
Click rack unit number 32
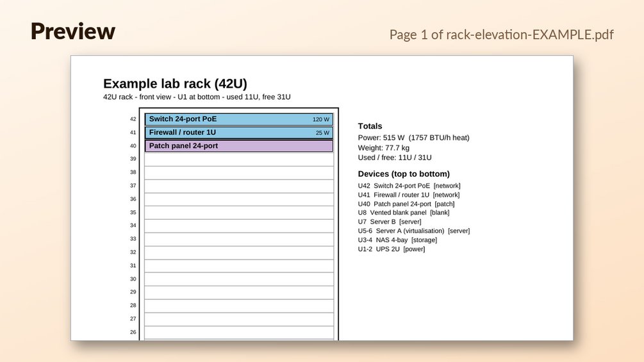click(133, 252)
